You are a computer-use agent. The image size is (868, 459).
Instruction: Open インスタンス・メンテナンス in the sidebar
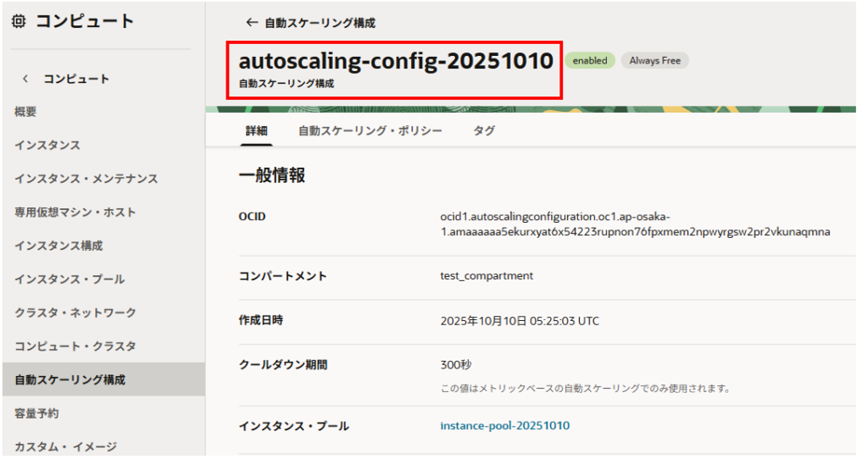(86, 179)
